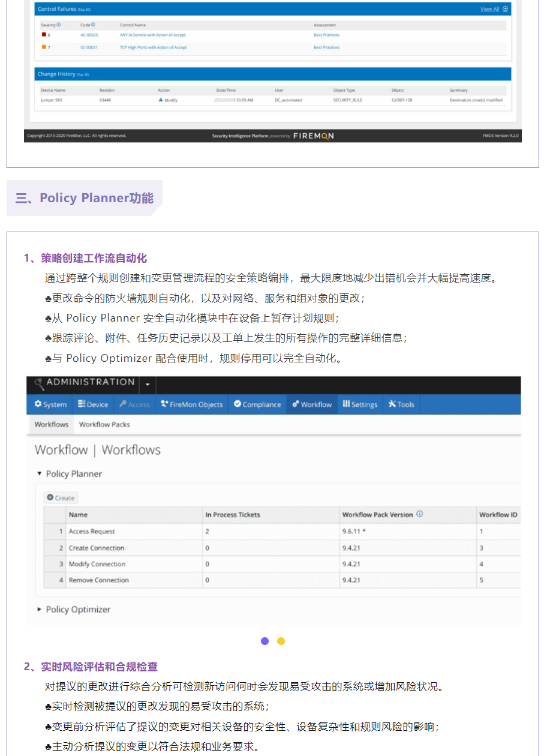Click the FMOS Version 9.2.0 footer text
This screenshot has height=756, width=547.
pos(501,136)
